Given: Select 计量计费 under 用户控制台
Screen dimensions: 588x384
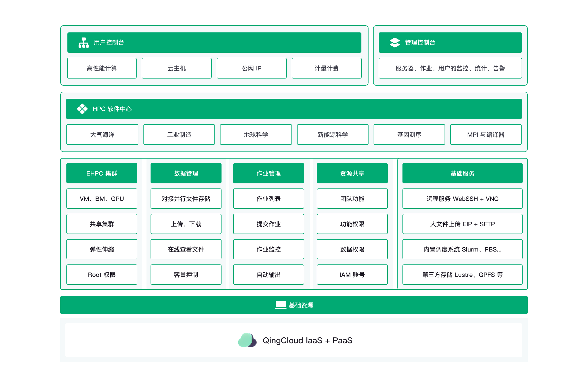Looking at the screenshot, I should click(326, 68).
